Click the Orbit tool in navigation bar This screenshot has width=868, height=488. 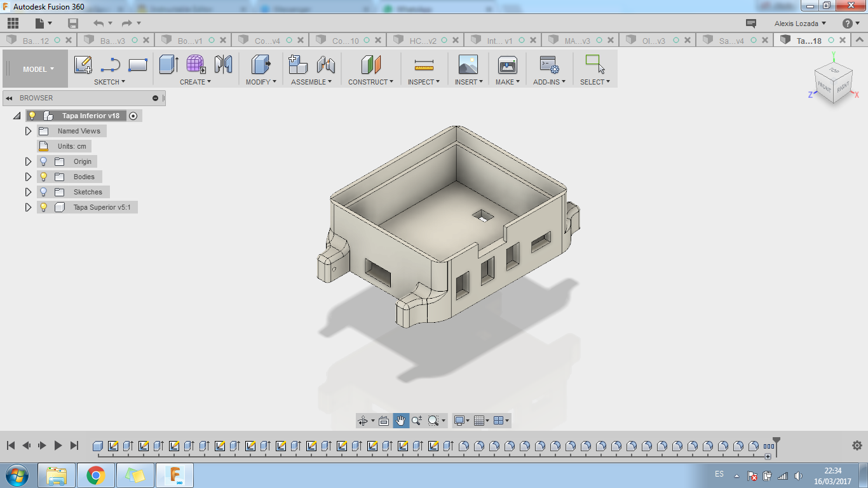[363, 421]
